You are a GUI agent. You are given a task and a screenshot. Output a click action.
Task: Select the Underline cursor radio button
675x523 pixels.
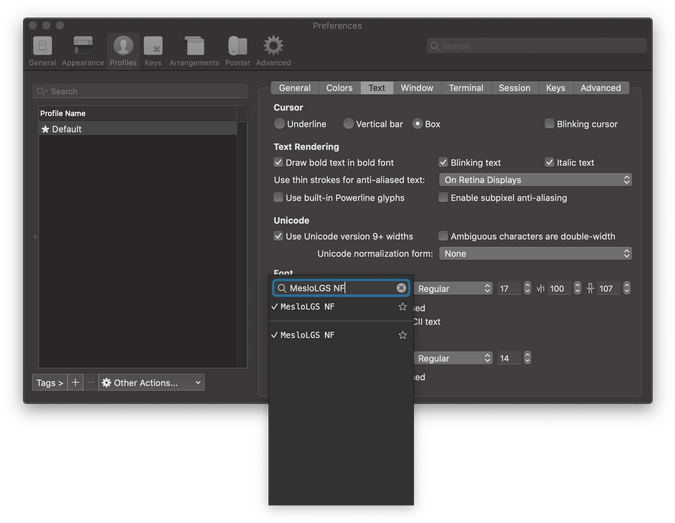[280, 124]
